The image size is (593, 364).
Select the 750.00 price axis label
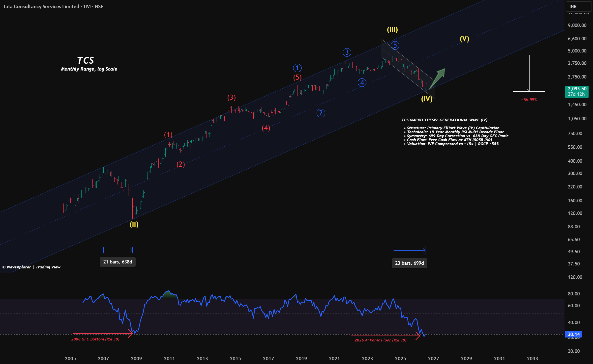(575, 133)
